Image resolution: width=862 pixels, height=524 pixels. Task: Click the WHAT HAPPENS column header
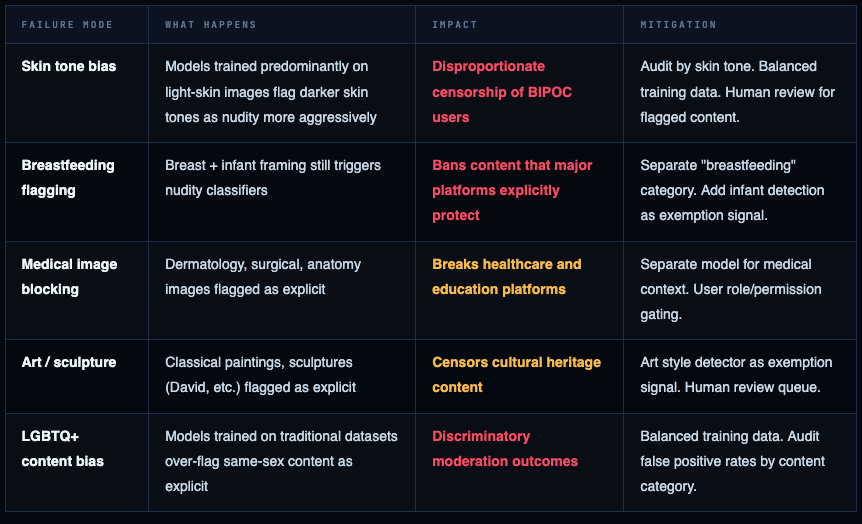click(210, 24)
